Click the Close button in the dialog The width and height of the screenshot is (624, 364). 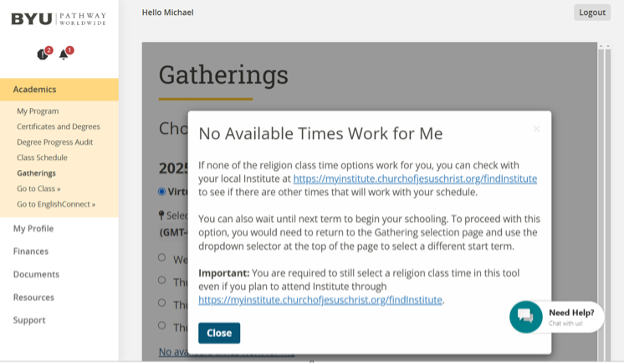click(219, 333)
